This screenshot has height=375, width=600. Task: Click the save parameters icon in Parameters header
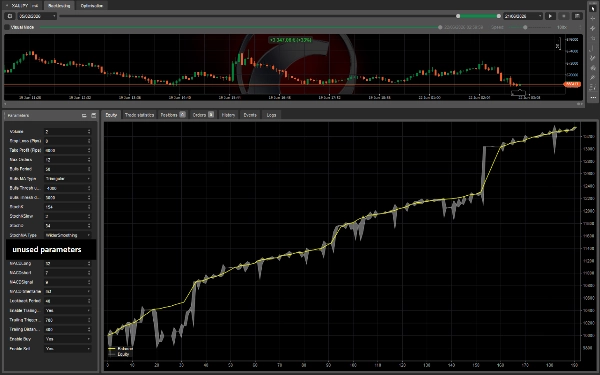coord(93,115)
